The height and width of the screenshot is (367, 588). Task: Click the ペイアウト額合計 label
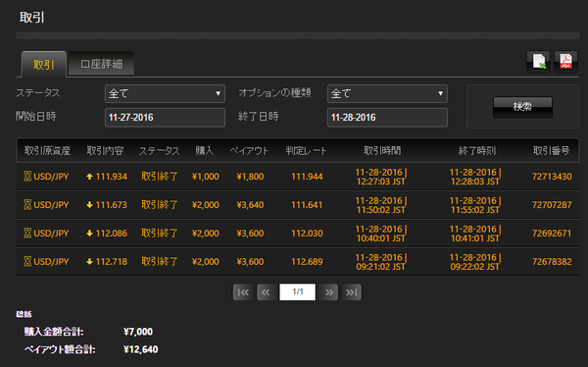60,349
